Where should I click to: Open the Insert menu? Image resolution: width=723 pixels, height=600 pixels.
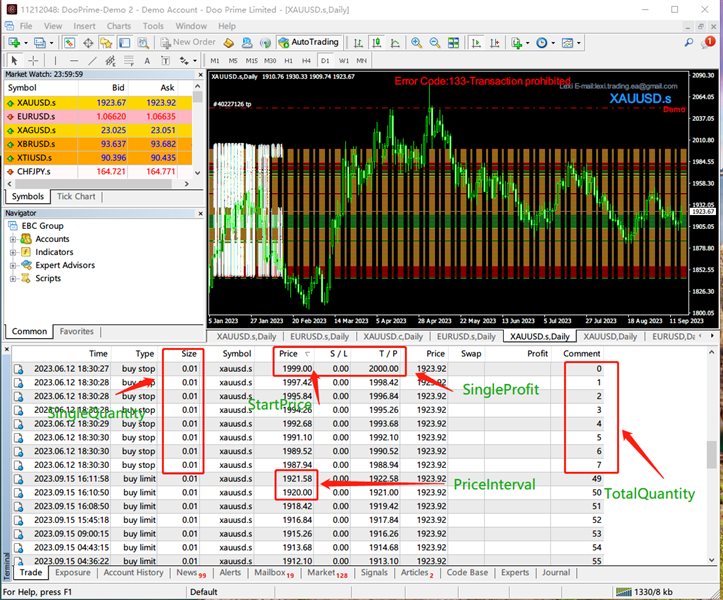(x=84, y=26)
